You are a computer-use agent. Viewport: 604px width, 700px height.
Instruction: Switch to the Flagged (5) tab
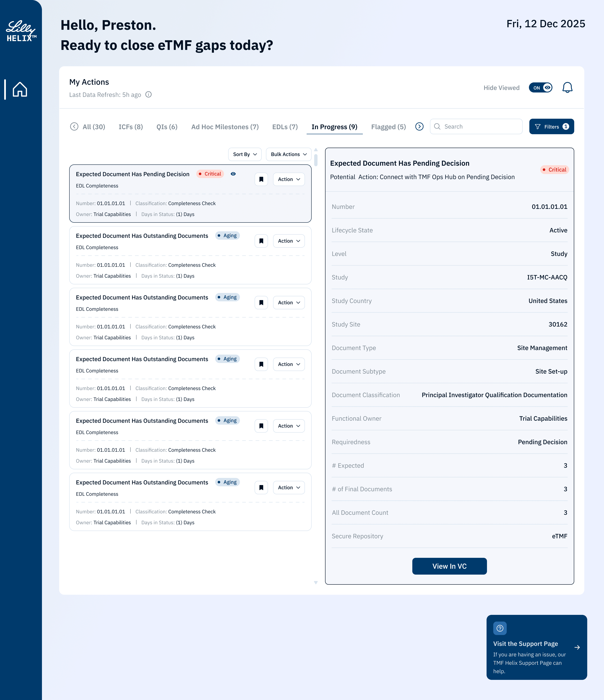pyautogui.click(x=388, y=127)
